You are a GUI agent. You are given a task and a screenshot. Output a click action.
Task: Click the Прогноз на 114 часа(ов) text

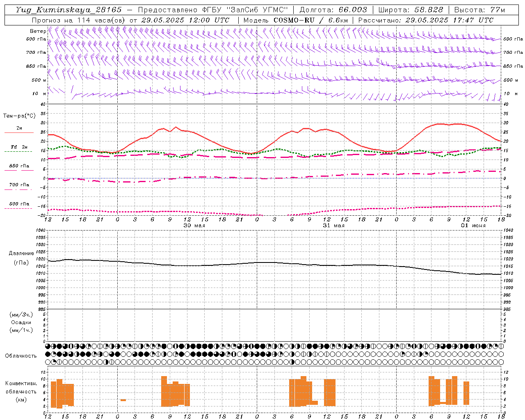click(x=79, y=20)
